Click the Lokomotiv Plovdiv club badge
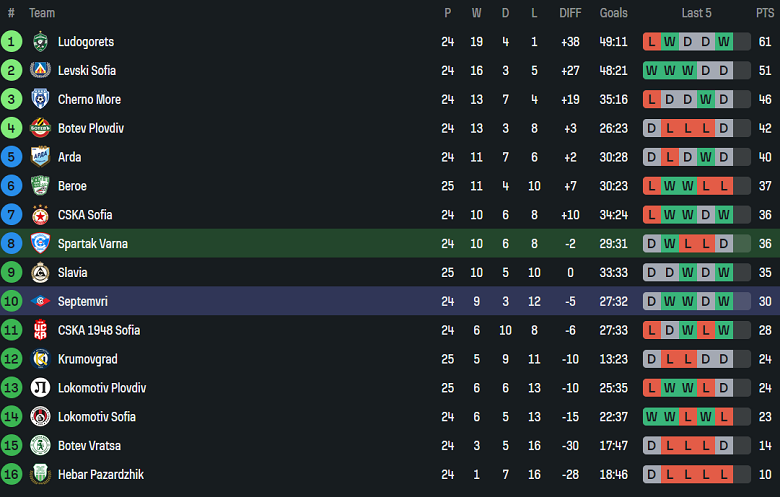This screenshot has height=497, width=780. coord(40,388)
